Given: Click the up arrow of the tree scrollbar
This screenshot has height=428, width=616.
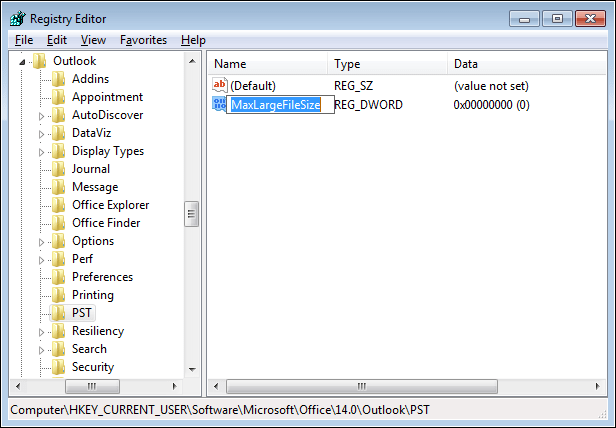Looking at the screenshot, I should 192,61.
